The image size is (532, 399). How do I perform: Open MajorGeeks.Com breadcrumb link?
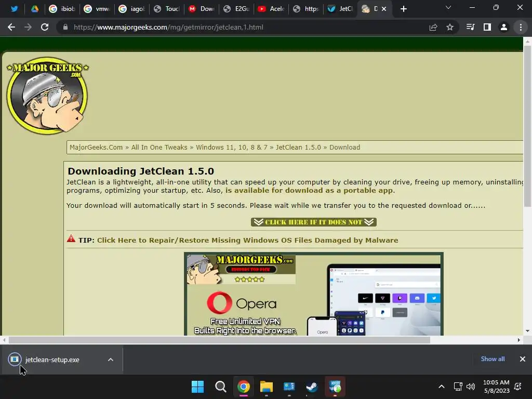(x=96, y=147)
